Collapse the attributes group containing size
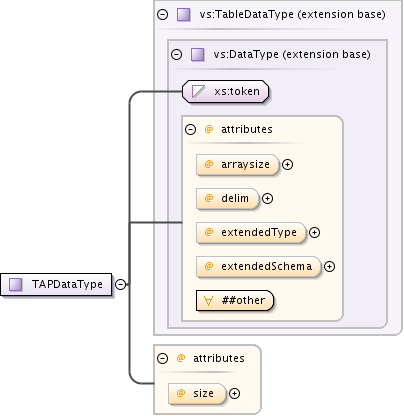This screenshot has height=416, width=404. pos(162,358)
